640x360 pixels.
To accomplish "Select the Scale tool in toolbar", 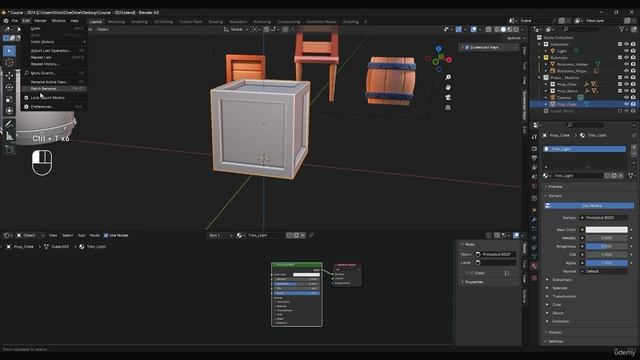I will tap(9, 99).
